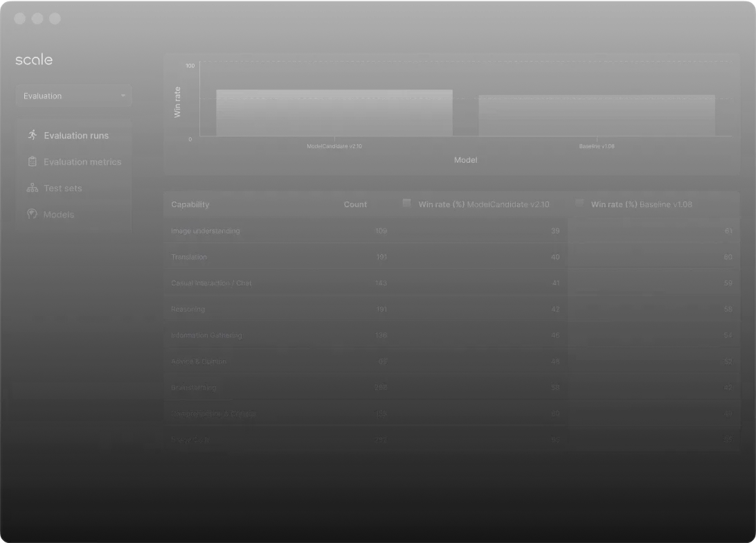Image resolution: width=756 pixels, height=543 pixels.
Task: Click the ModelCandidate v2.10 chart bar
Action: coord(334,113)
